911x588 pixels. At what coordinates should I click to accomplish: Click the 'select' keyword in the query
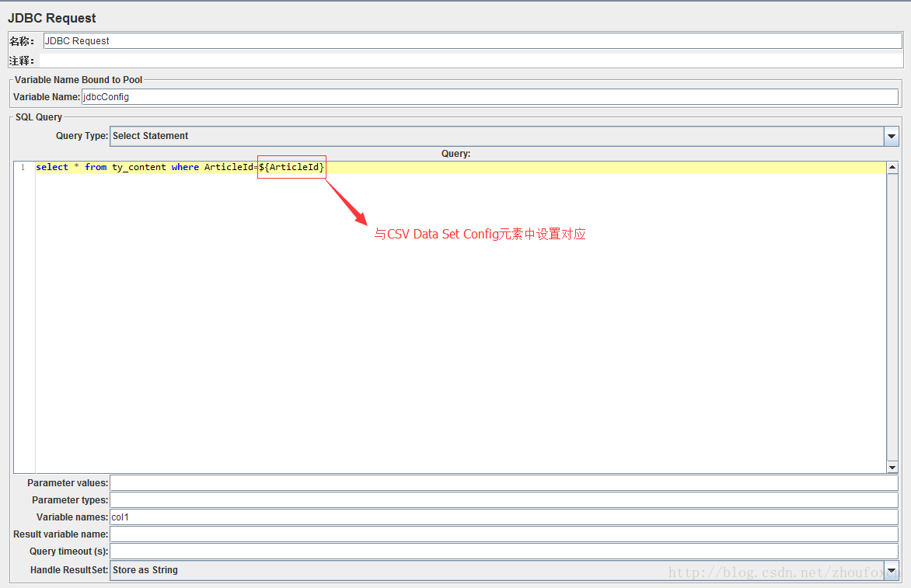point(52,167)
